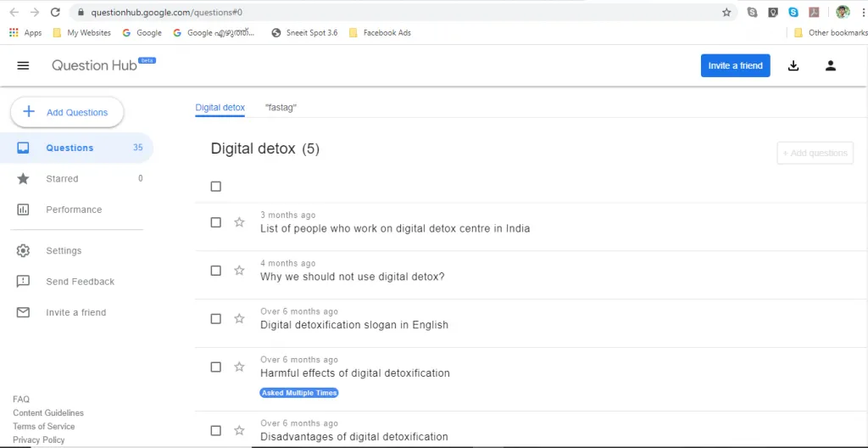
Task: Open Questions in the sidebar
Action: [76, 148]
